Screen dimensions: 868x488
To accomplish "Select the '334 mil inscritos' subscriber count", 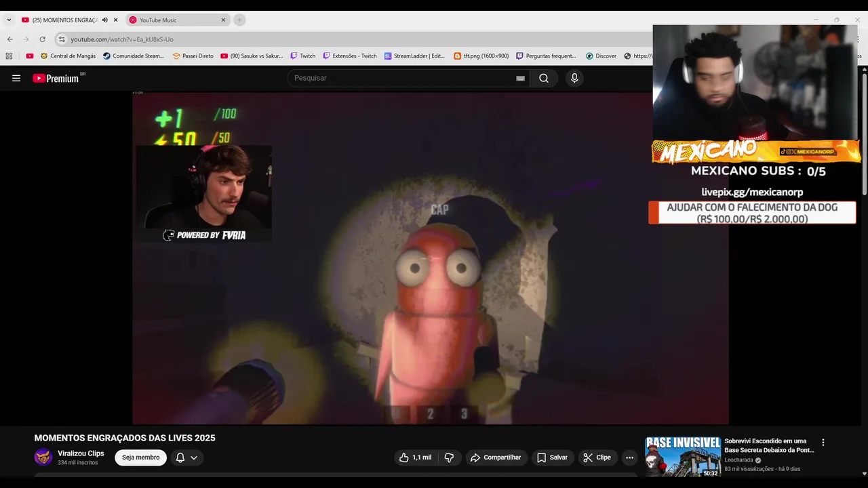I will click(x=77, y=463).
